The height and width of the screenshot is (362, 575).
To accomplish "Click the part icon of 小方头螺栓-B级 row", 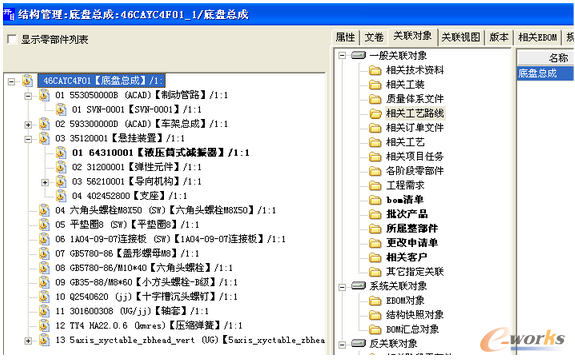I will click(x=44, y=282).
